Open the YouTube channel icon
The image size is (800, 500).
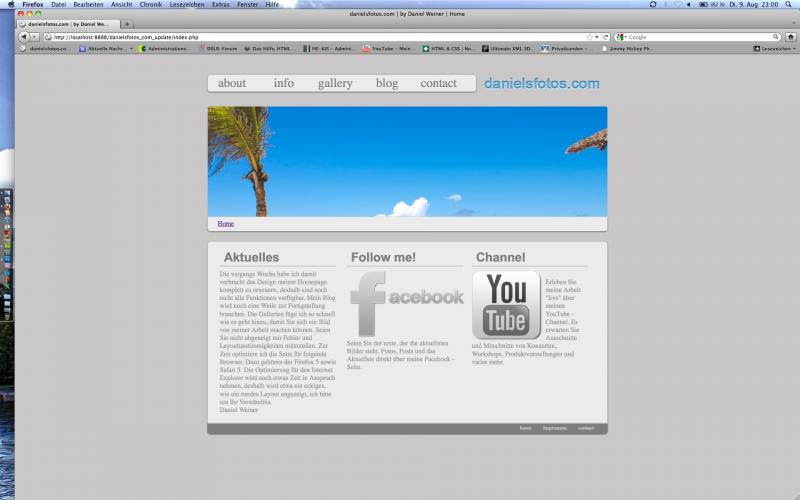506,305
